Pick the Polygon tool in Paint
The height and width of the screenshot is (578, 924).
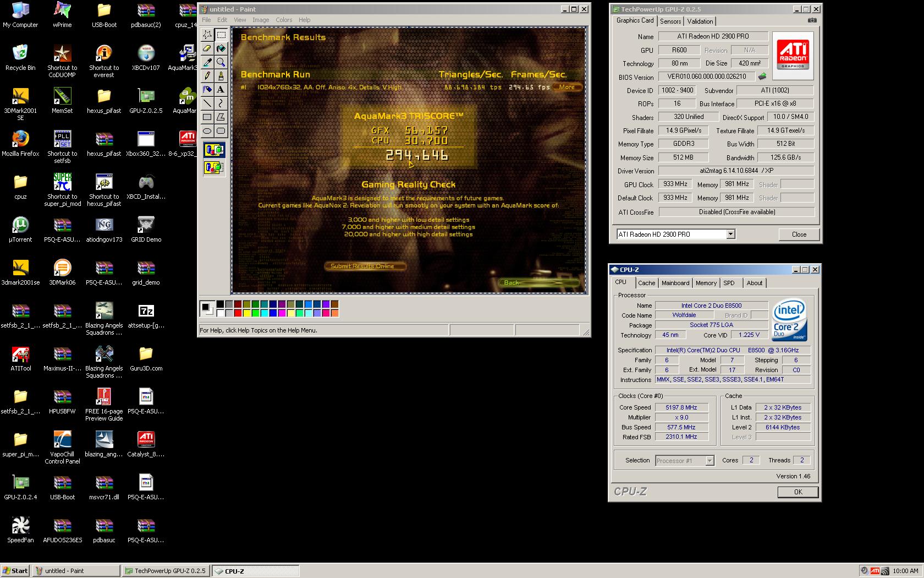tap(221, 117)
